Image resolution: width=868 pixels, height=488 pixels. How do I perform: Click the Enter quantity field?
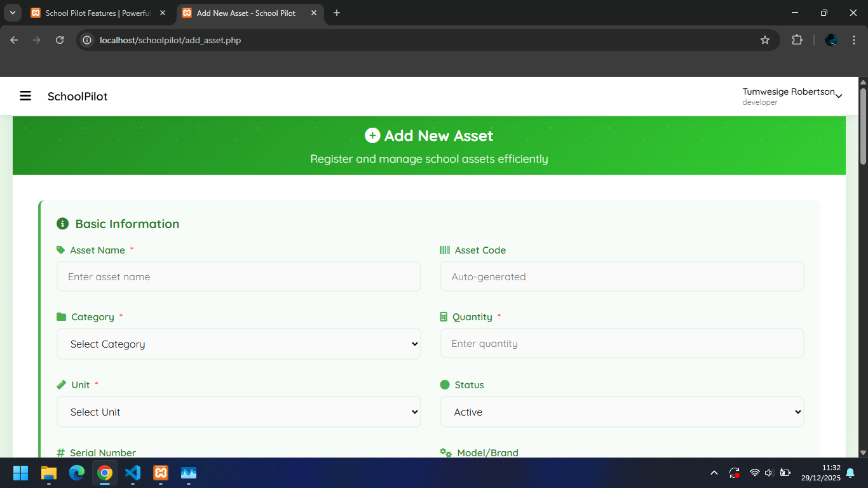(x=621, y=344)
